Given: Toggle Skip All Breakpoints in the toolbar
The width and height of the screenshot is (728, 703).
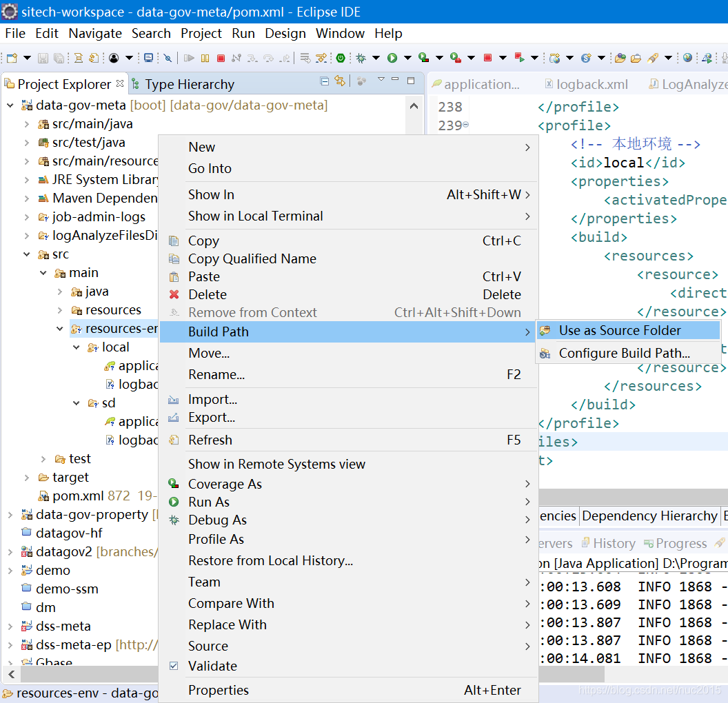Looking at the screenshot, I should (x=168, y=58).
